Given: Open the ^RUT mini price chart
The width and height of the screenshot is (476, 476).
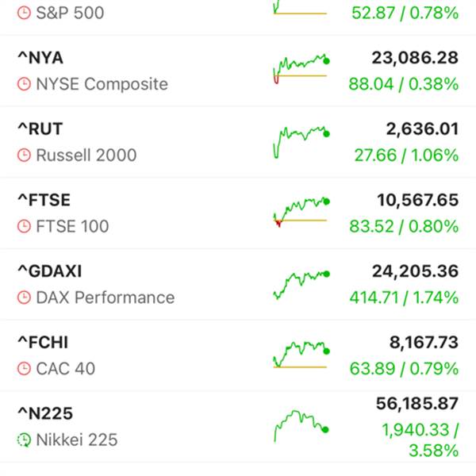Looking at the screenshot, I should click(300, 140).
